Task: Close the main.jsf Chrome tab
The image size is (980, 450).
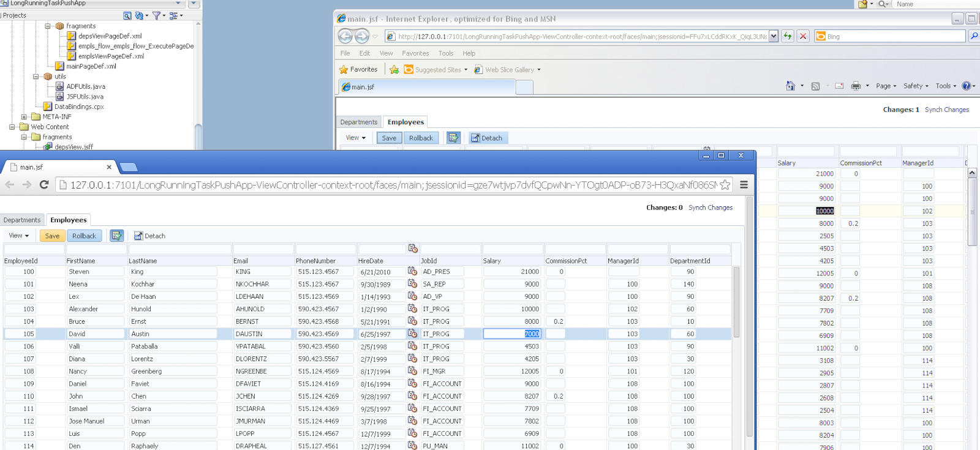Action: [x=109, y=167]
